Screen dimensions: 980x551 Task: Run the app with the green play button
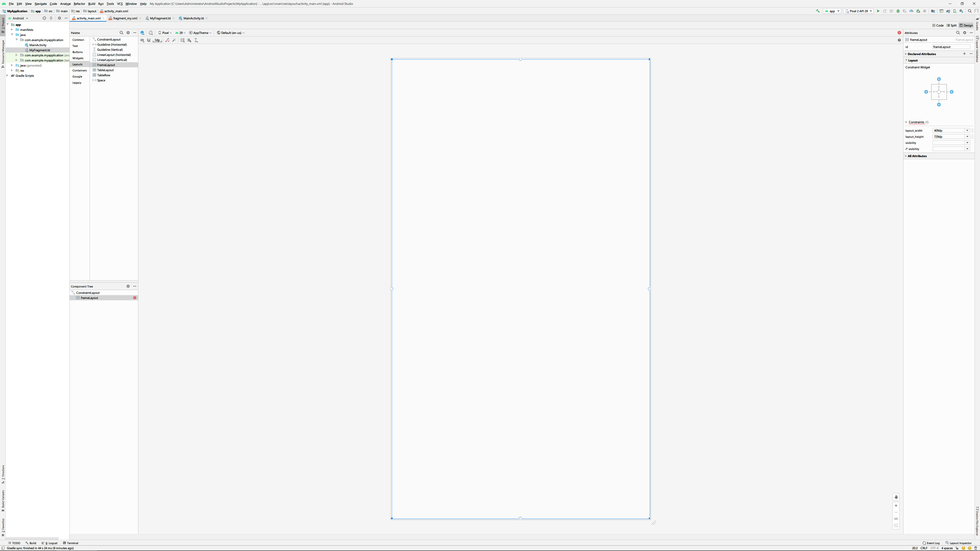click(878, 11)
